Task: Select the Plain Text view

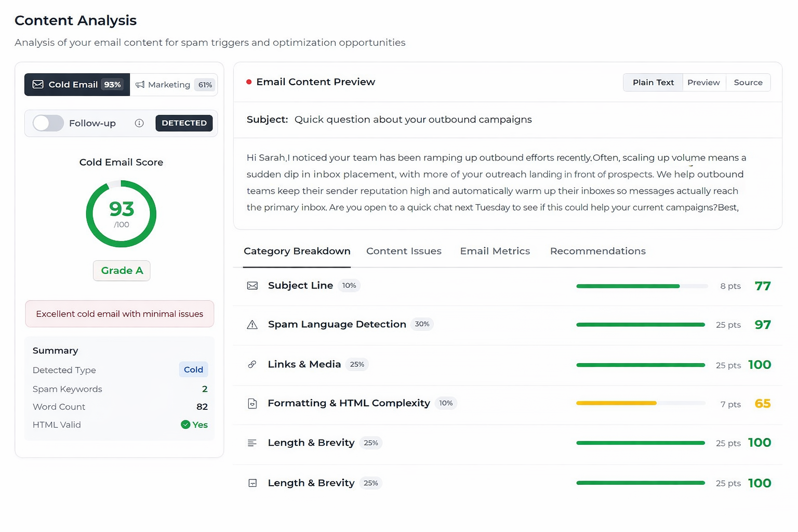Action: click(653, 83)
